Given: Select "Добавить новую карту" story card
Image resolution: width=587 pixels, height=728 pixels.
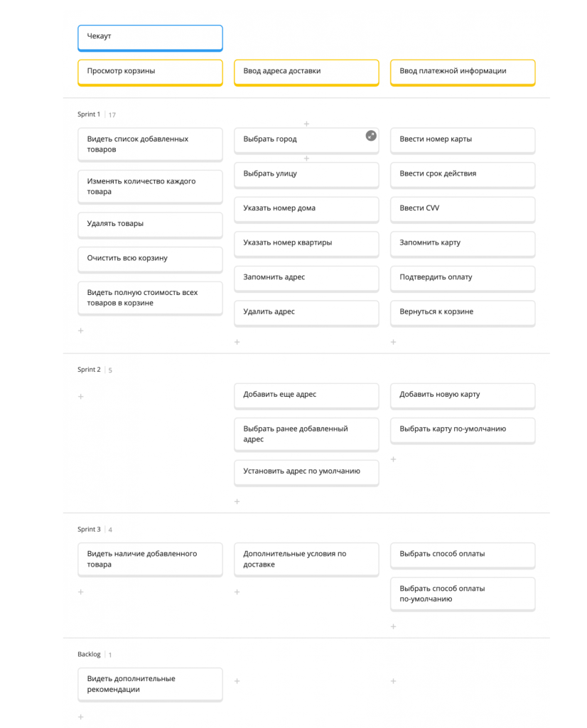Looking at the screenshot, I should pyautogui.click(x=463, y=395).
